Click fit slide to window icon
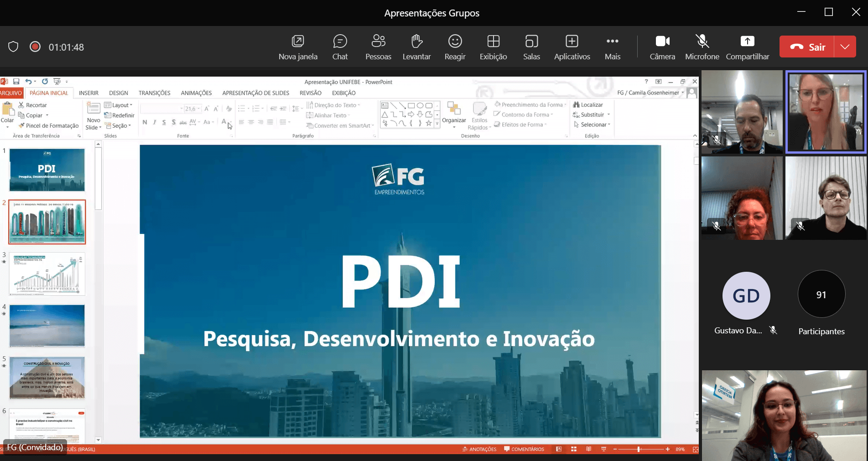This screenshot has height=461, width=868. pos(695,449)
